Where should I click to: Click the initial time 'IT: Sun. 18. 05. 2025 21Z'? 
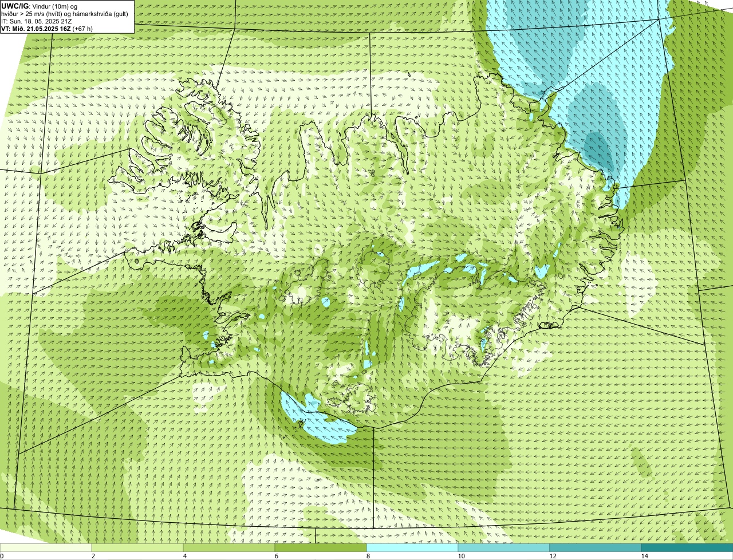point(37,21)
